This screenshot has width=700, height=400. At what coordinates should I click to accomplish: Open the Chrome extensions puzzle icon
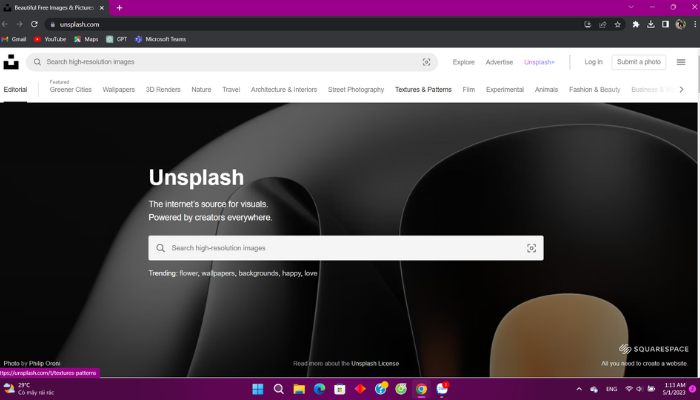click(x=636, y=25)
